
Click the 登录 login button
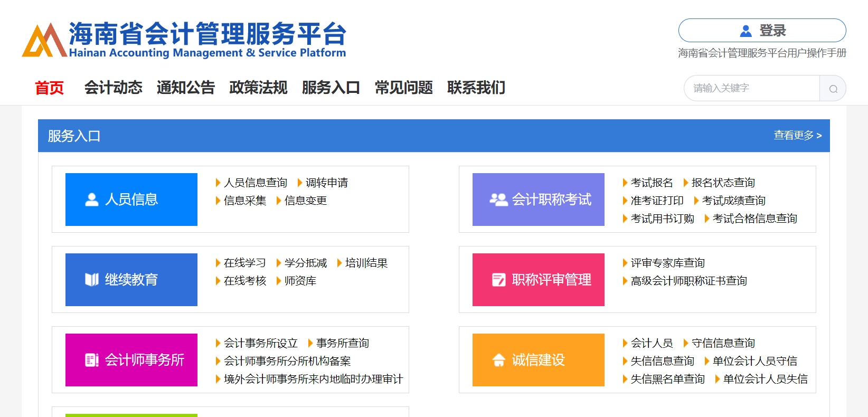coord(762,31)
